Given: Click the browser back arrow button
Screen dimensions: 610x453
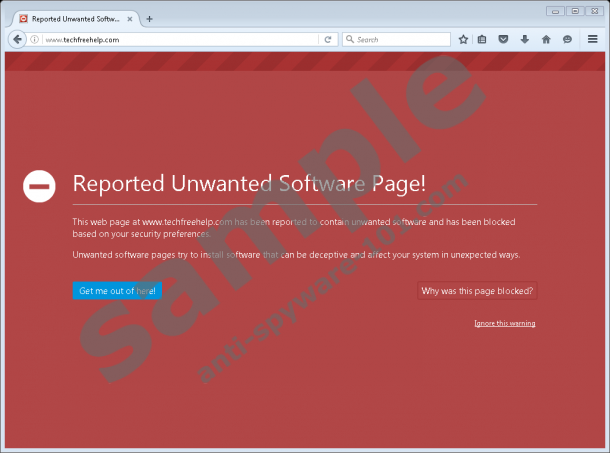Looking at the screenshot, I should pyautogui.click(x=17, y=39).
